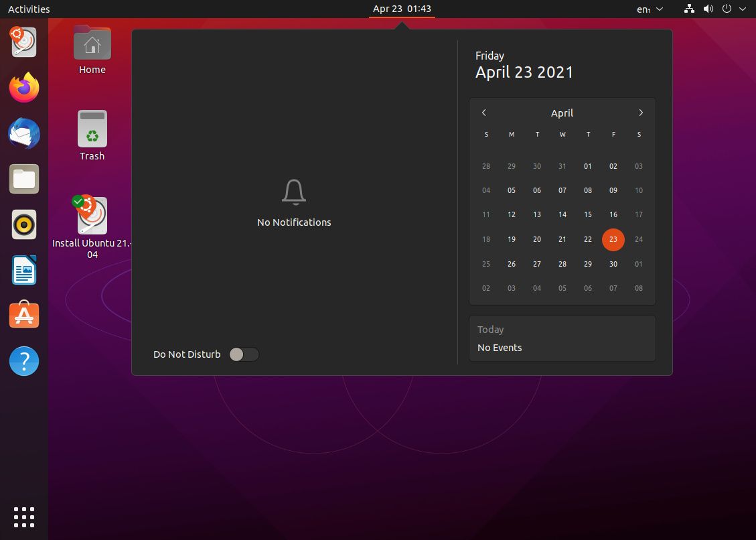Select day 11 in calendar
Image resolution: width=756 pixels, height=540 pixels.
486,214
